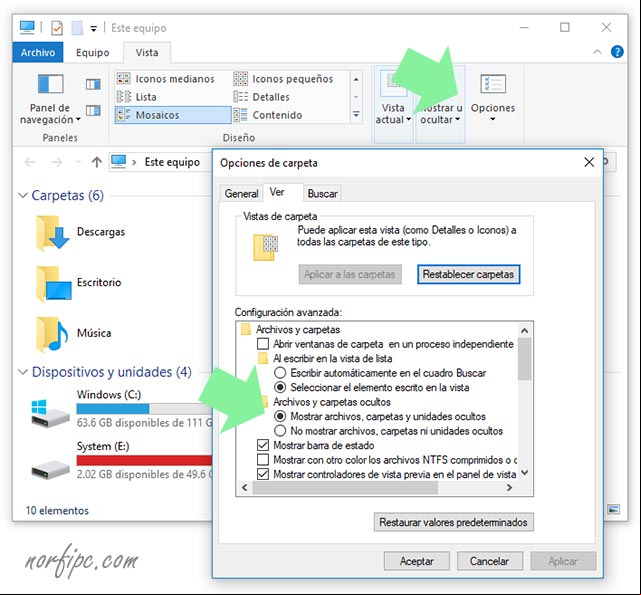Choose Lista layout
This screenshot has width=641, height=595.
point(137,97)
